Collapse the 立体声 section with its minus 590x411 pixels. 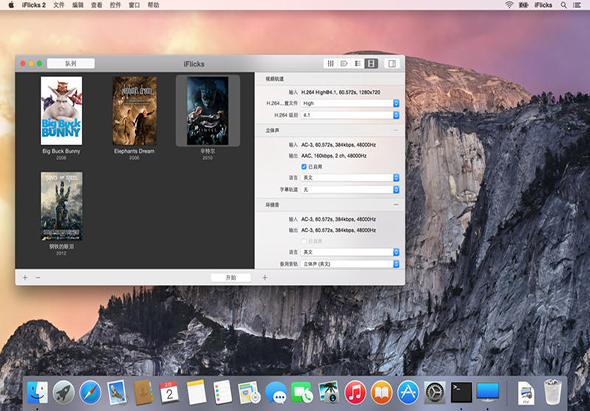pyautogui.click(x=396, y=130)
